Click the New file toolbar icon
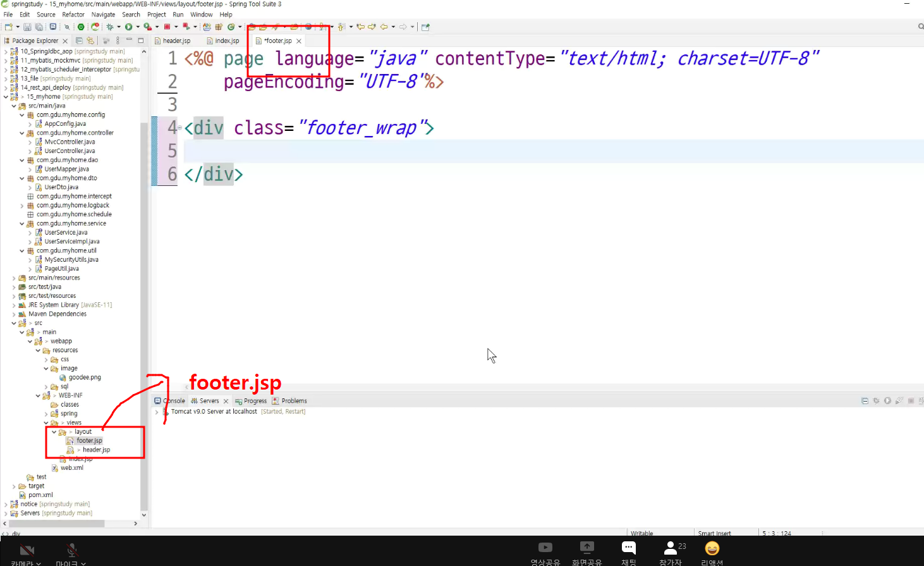The width and height of the screenshot is (924, 566). 8,27
